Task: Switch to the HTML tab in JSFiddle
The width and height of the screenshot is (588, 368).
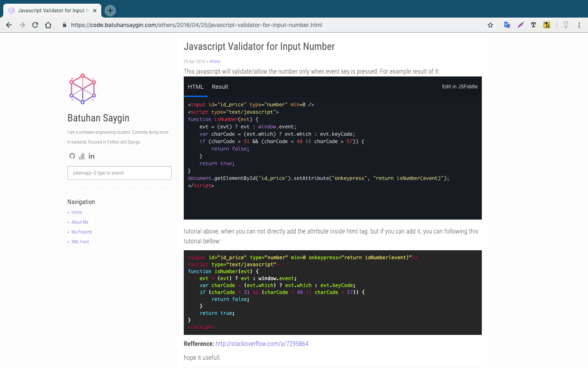Action: tap(196, 87)
